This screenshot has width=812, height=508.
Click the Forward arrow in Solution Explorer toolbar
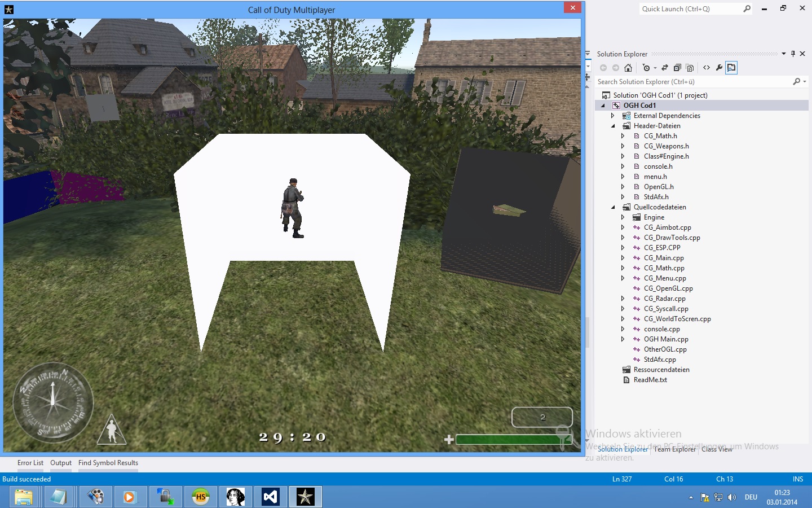point(616,68)
